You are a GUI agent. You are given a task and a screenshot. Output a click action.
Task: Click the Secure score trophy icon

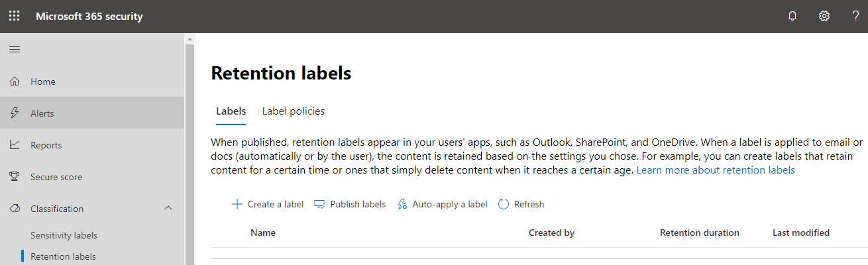point(14,177)
